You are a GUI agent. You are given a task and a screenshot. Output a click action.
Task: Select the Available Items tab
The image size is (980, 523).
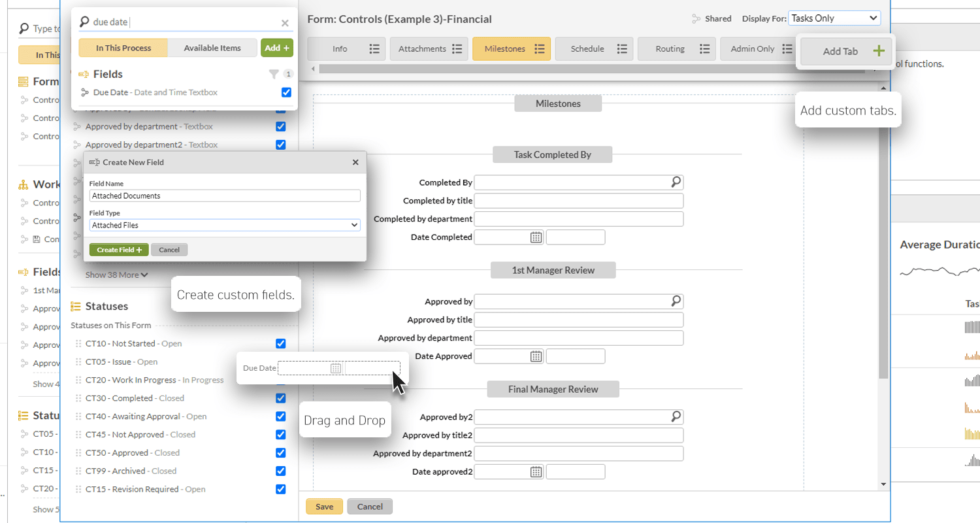point(212,48)
